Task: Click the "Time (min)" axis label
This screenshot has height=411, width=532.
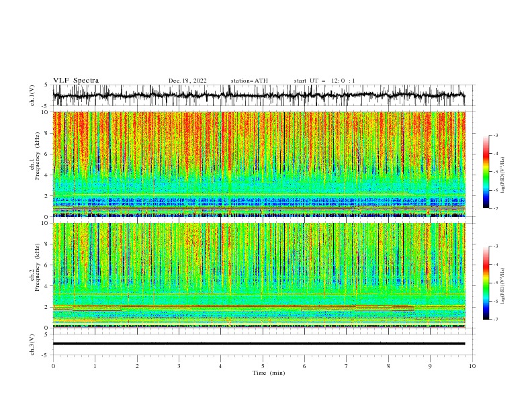Action: coord(269,373)
